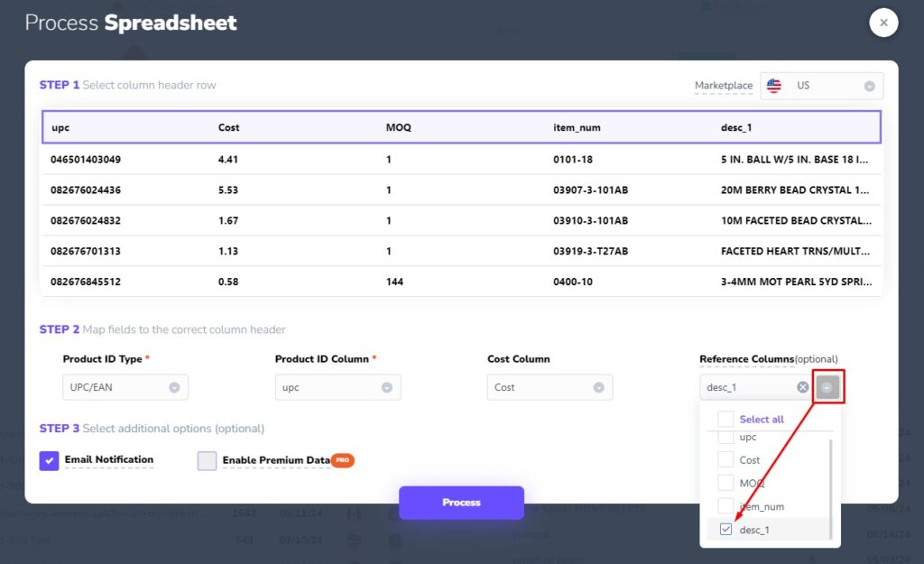
Task: Check the Select all option
Action: click(725, 419)
